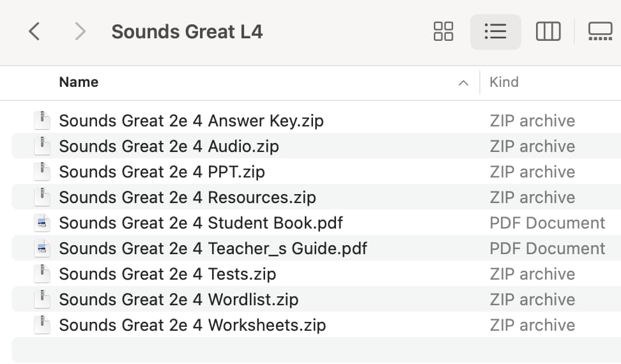This screenshot has height=364, width=621.
Task: Click the Tests.zip archive icon
Action: [42, 274]
